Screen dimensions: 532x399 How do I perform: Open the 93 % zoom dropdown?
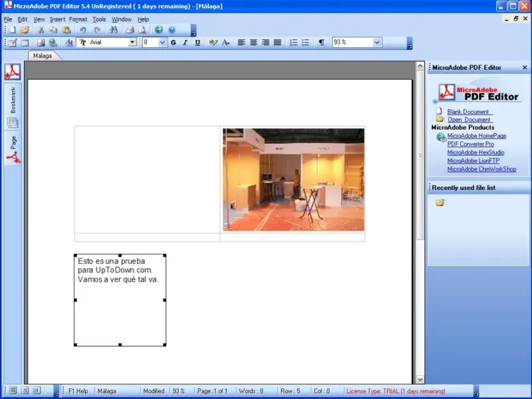tap(377, 43)
